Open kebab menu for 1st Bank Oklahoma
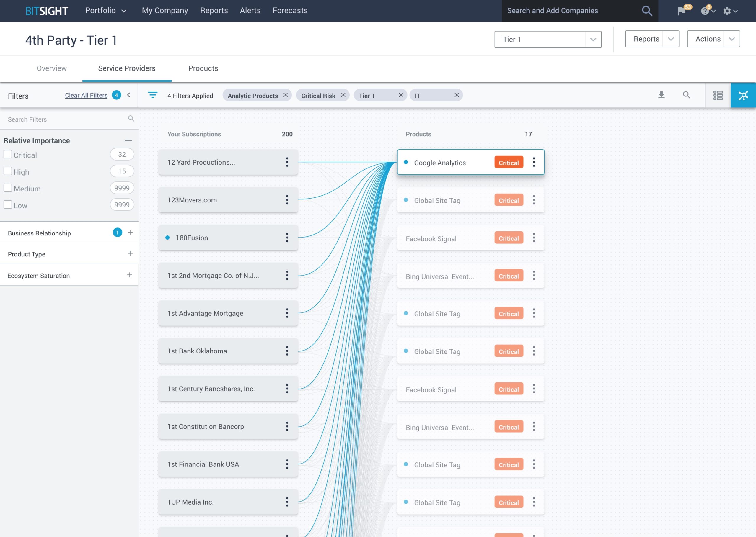Viewport: 756px width, 537px height. click(287, 351)
